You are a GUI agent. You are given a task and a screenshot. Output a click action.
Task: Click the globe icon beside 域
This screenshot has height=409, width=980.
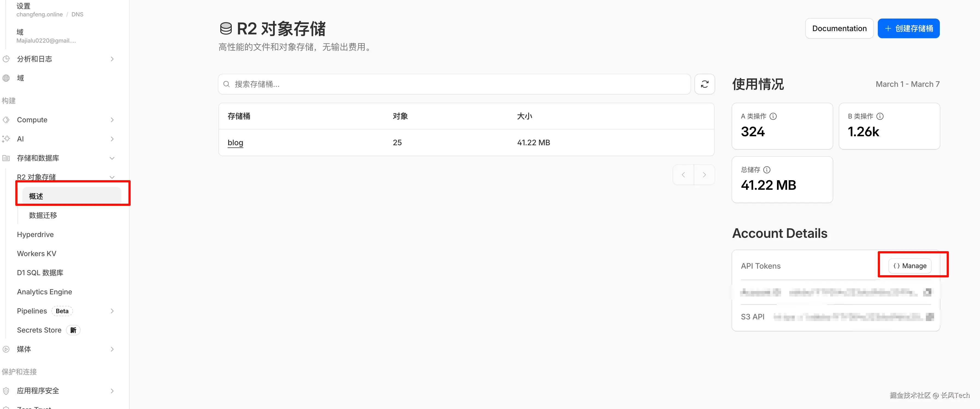6,78
